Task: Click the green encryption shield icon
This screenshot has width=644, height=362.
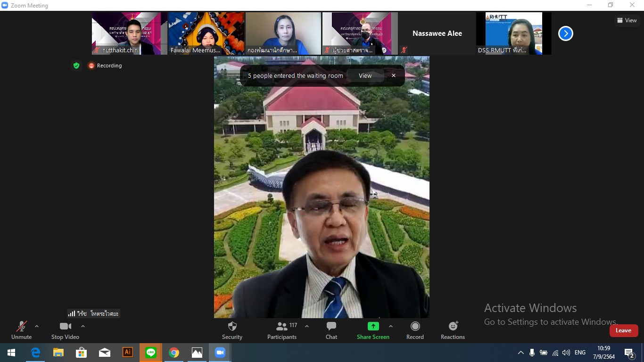Action: coord(76,66)
